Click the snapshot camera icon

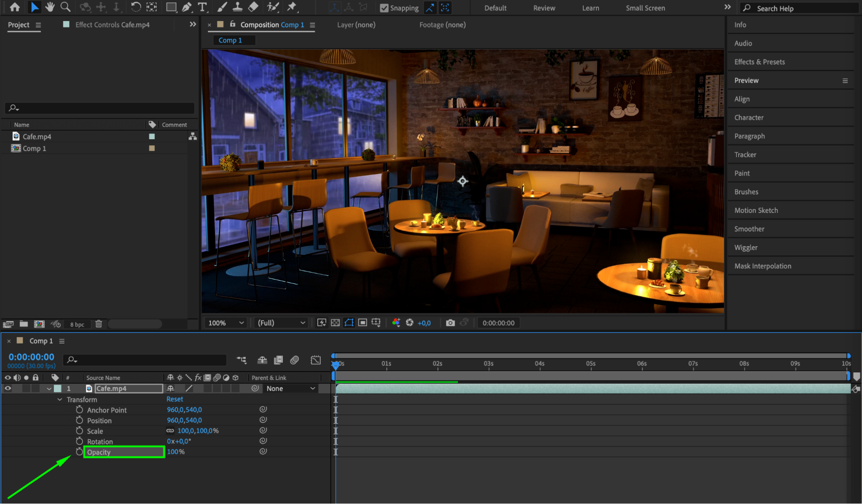coord(450,323)
